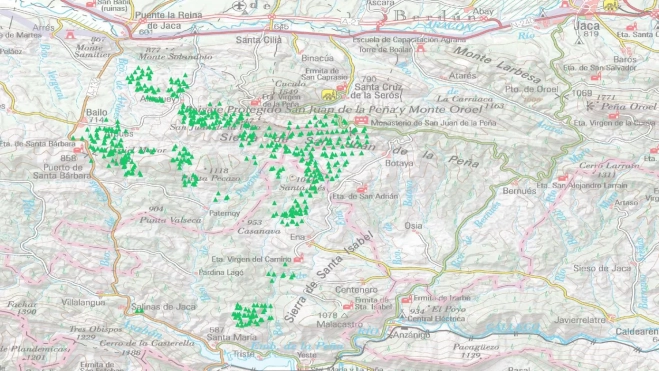This screenshot has width=659, height=371.
Task: Click the hermitage icon at Eta. de San Salvador
Action: 596,76
